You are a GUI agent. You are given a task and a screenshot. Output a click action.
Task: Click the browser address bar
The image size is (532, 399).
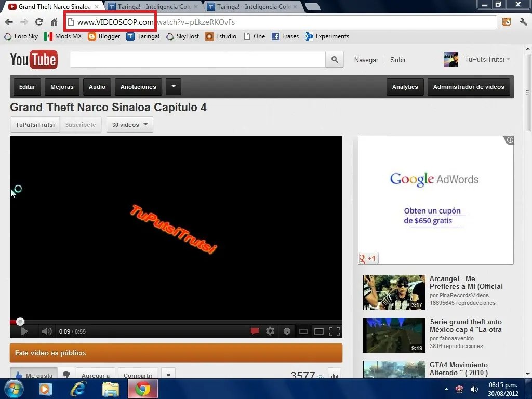281,22
